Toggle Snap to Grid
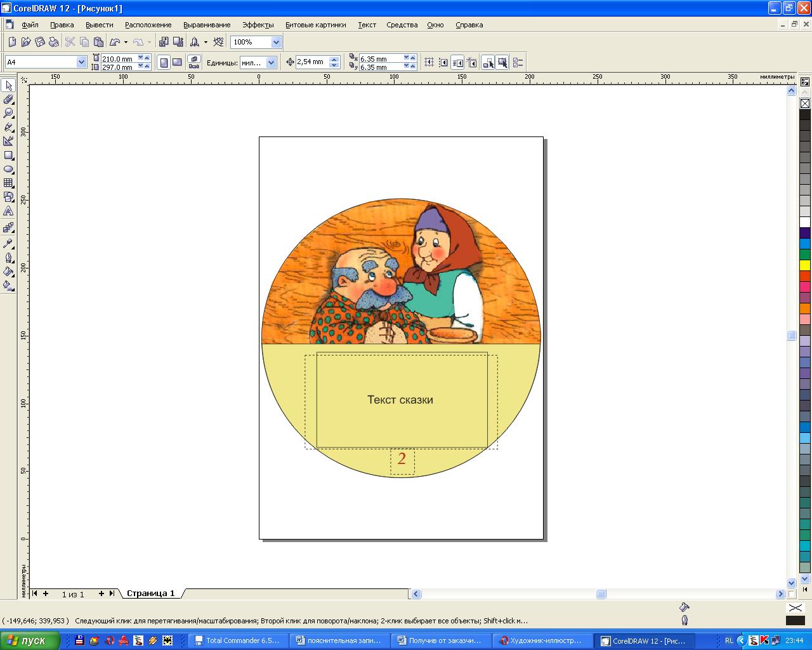812x650 pixels. pyautogui.click(x=429, y=62)
